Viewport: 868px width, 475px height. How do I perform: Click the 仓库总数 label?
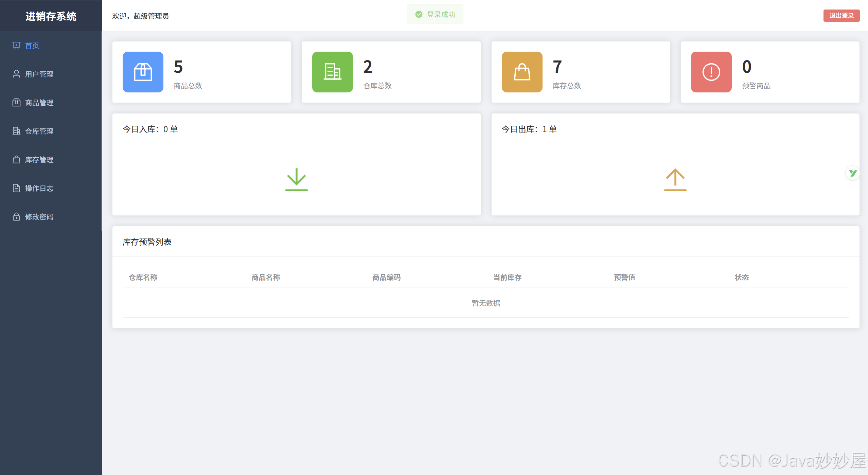(x=377, y=86)
